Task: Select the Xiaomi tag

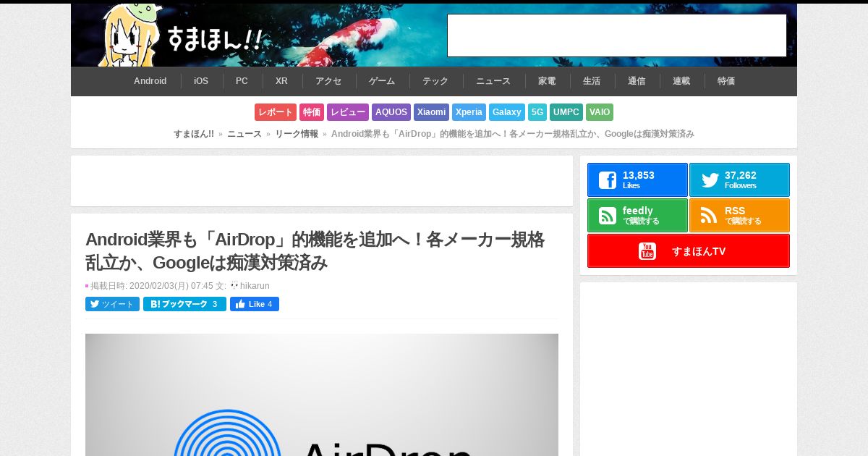Action: (x=431, y=112)
